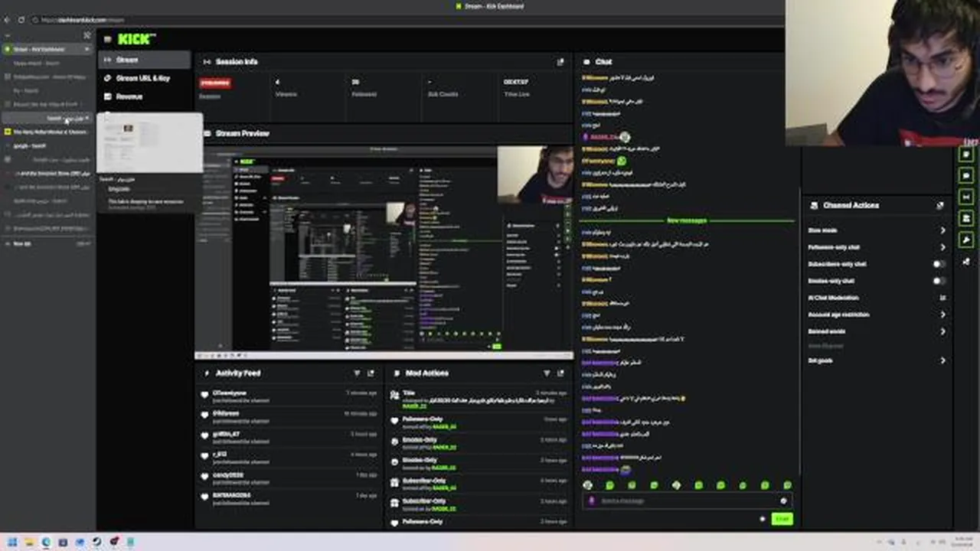The image size is (980, 551).
Task: Focus the Send a message chat input
Action: coord(687,501)
